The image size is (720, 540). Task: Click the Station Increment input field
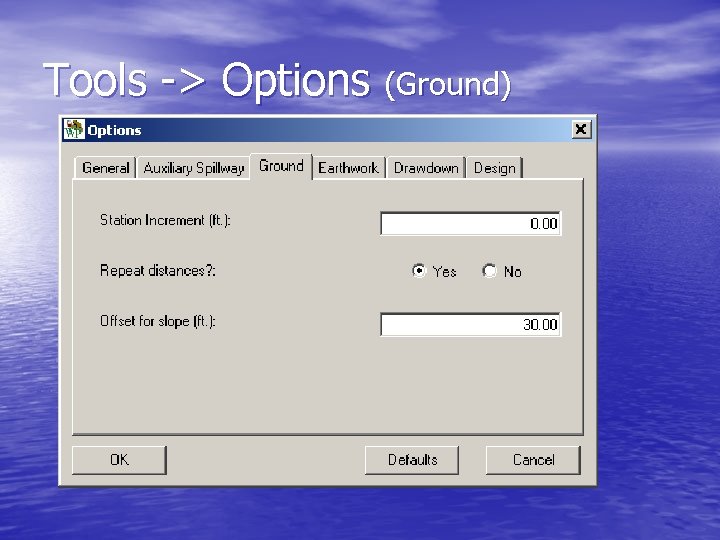[x=470, y=224]
